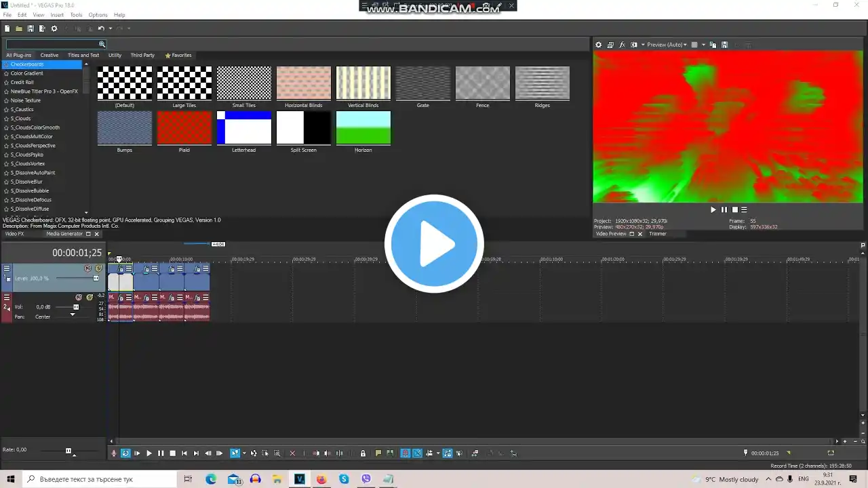Open the Tools menu
This screenshot has width=868, height=488.
coord(76,15)
